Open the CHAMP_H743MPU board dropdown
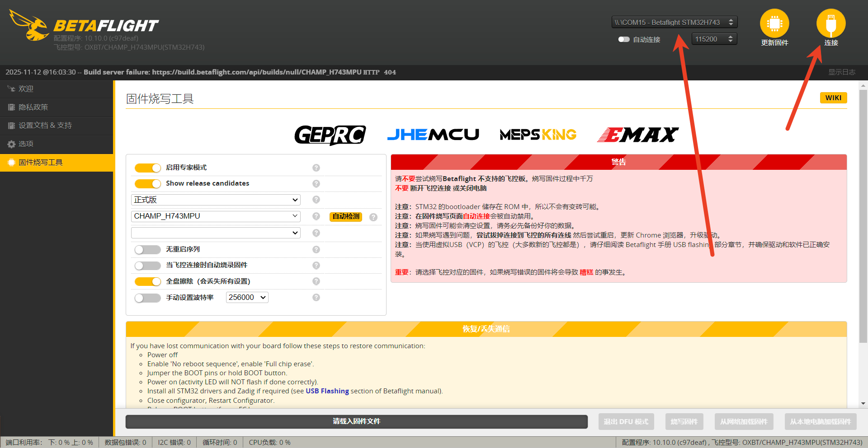The height and width of the screenshot is (448, 868). [216, 216]
